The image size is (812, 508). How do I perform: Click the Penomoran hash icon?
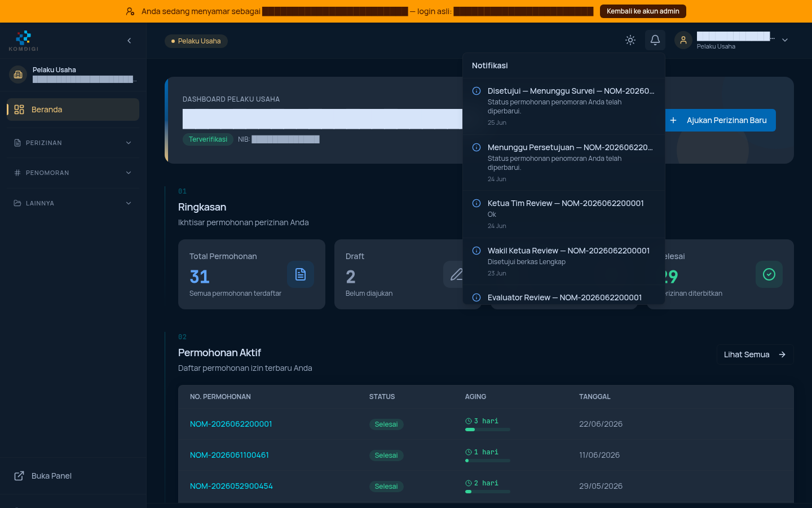17,173
